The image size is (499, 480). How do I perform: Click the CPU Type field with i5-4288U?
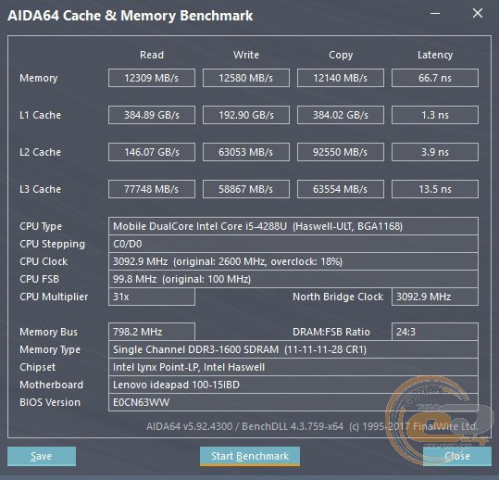[293, 226]
